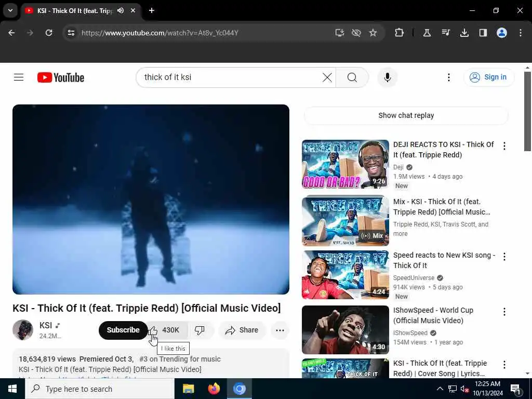Viewport: 532px width, 399px height.
Task: Search with your voice microphone
Action: pos(387,77)
